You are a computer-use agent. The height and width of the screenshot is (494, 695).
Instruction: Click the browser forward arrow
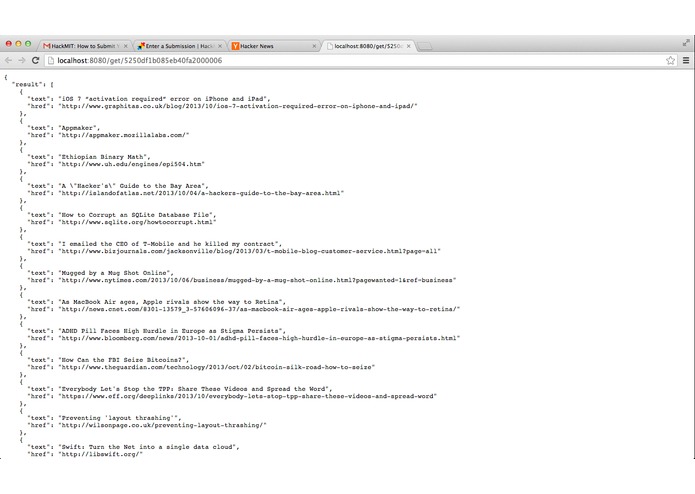click(x=22, y=60)
